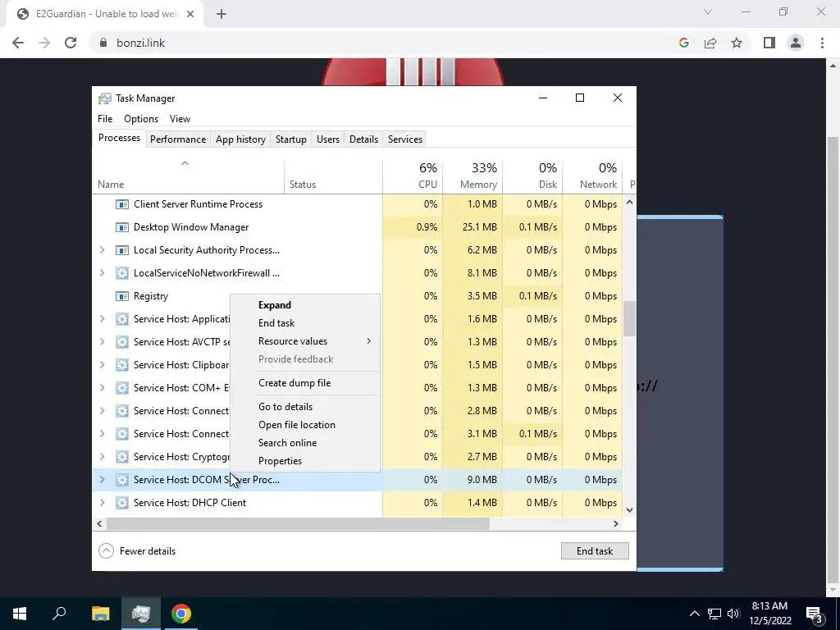Open a new Chrome tab
Viewport: 840px width, 630px height.
pos(221,14)
